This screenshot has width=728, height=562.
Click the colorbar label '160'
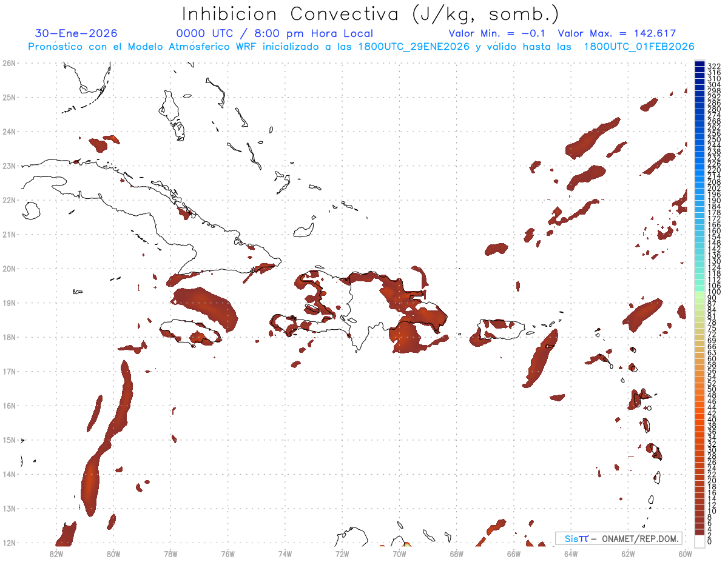point(714,231)
